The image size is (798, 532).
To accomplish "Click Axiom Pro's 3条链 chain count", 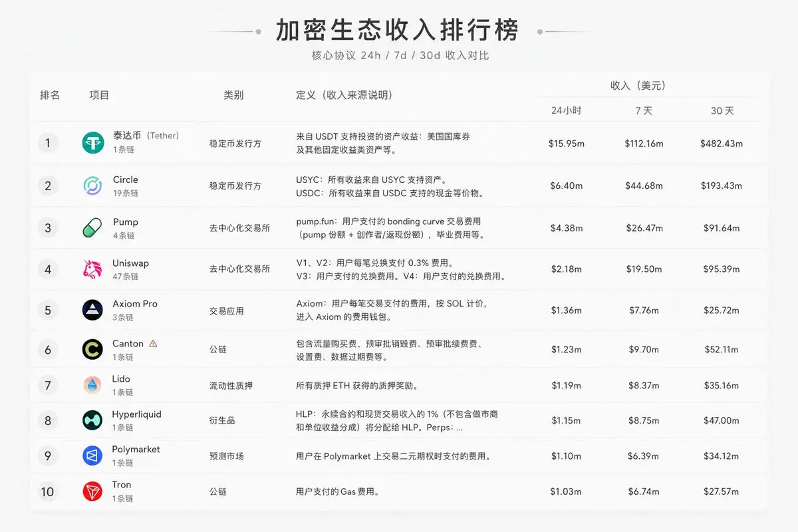I will click(x=123, y=317).
